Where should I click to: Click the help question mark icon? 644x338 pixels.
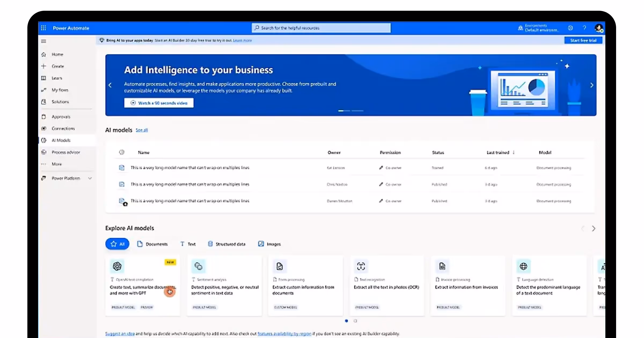[584, 28]
